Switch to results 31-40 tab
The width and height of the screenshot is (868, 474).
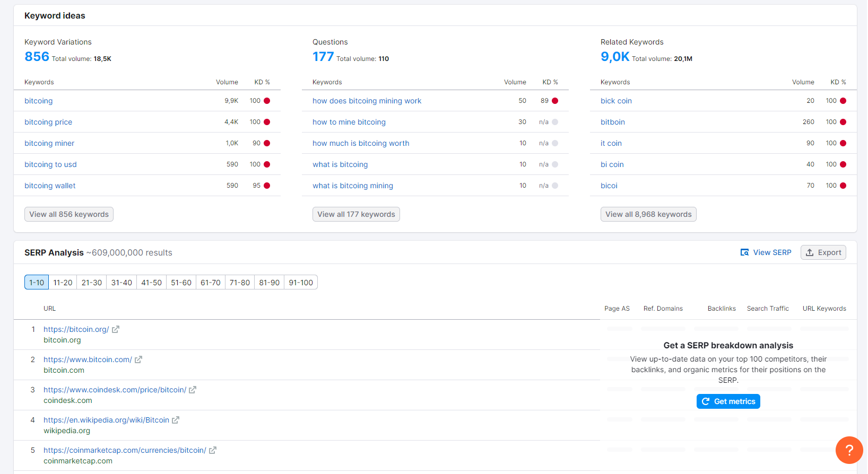121,283
